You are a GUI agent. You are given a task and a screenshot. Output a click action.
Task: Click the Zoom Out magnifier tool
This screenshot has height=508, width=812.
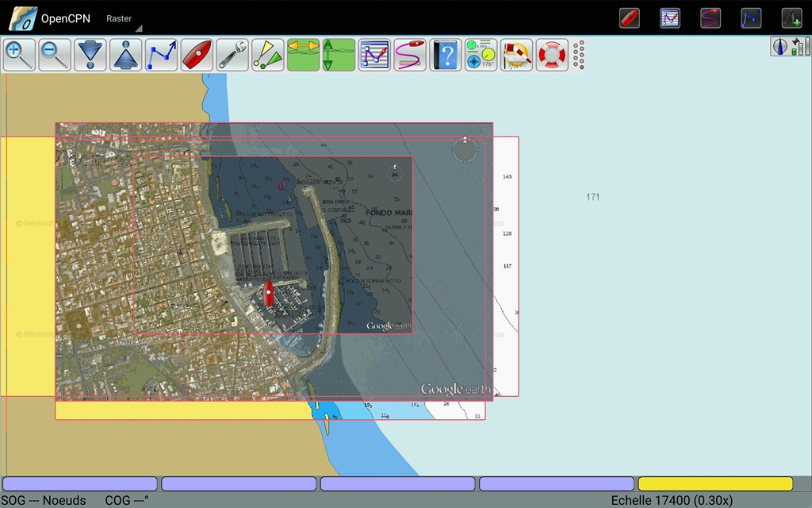pyautogui.click(x=55, y=55)
